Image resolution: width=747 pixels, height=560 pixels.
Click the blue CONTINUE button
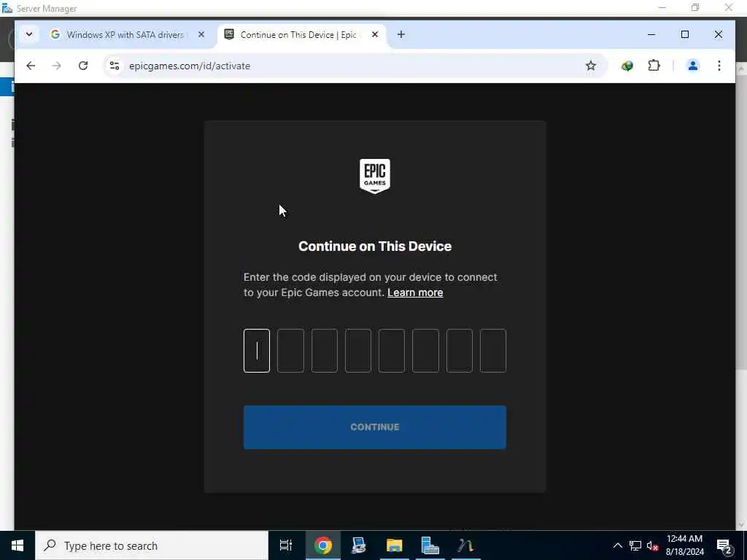click(375, 427)
